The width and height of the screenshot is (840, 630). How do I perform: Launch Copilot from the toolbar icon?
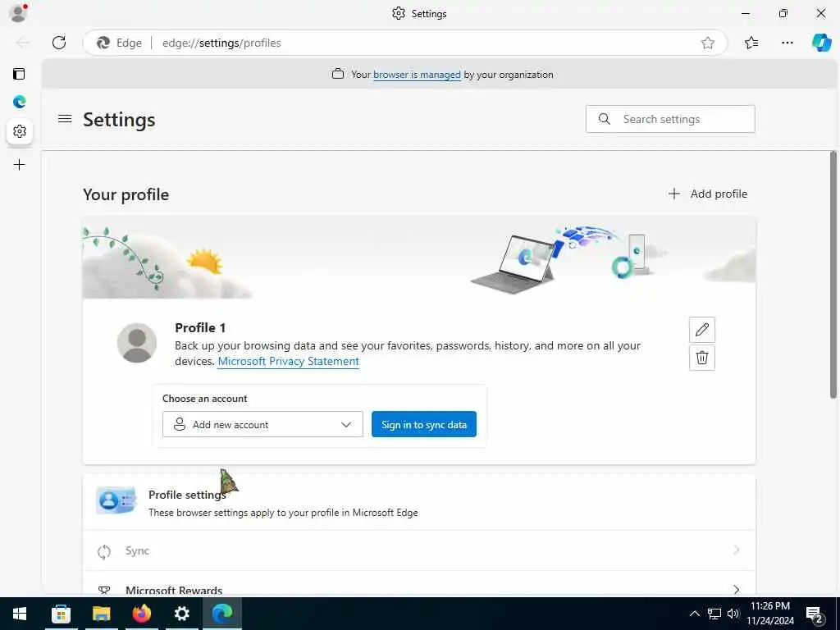click(821, 43)
